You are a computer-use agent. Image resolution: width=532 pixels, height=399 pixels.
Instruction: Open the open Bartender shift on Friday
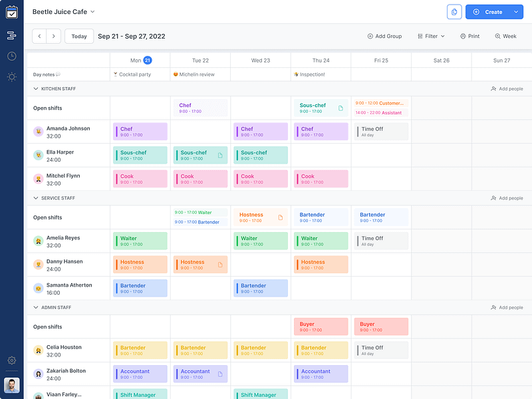(381, 217)
